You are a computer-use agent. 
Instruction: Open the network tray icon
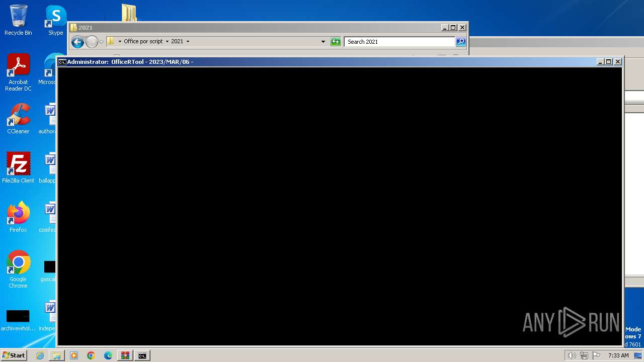584,355
